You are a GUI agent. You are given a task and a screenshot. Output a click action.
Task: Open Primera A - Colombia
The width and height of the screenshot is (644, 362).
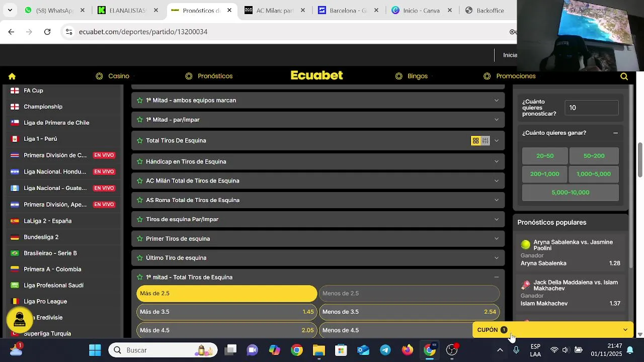[x=52, y=269]
